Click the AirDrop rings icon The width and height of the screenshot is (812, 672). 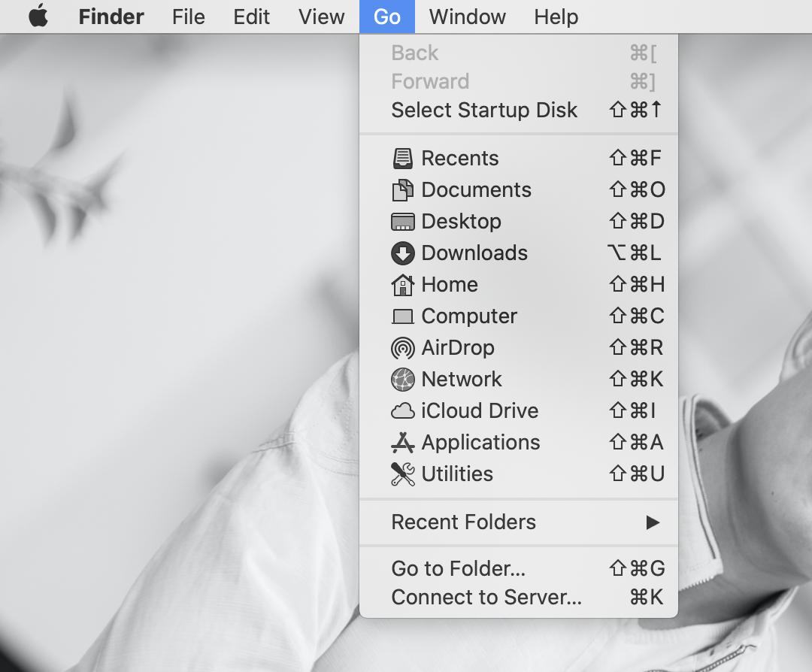tap(402, 348)
